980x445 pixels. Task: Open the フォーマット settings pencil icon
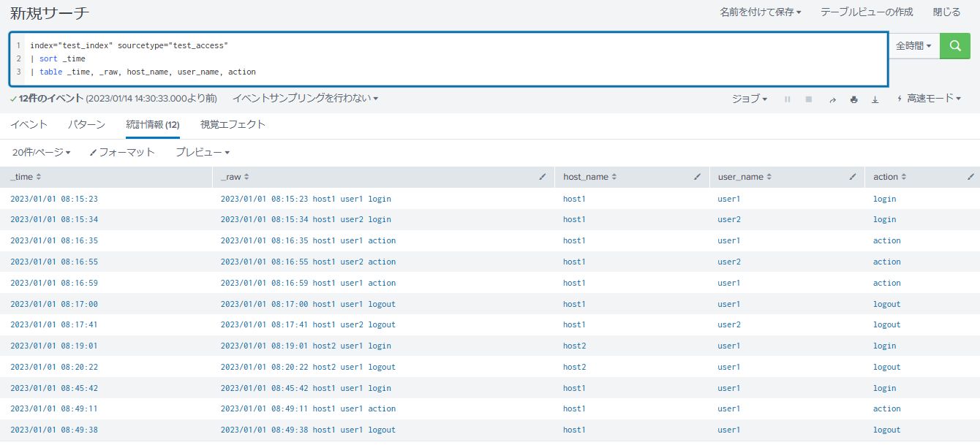point(93,152)
